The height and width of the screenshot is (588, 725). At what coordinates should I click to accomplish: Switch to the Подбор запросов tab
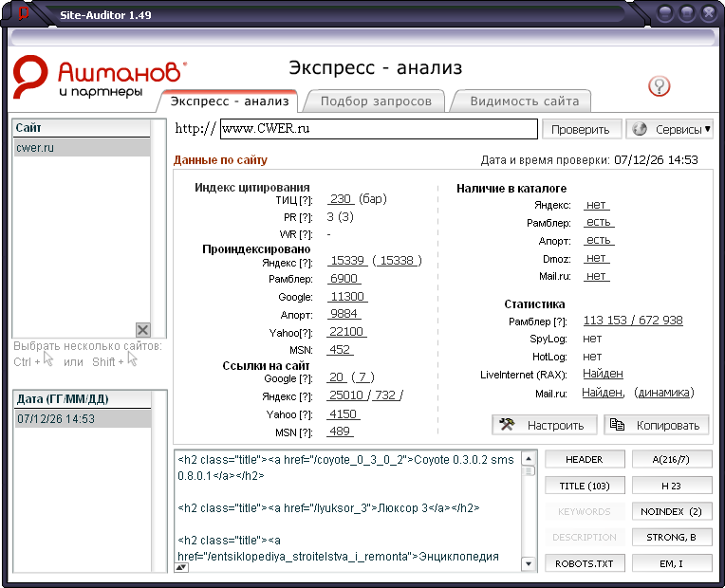click(376, 101)
